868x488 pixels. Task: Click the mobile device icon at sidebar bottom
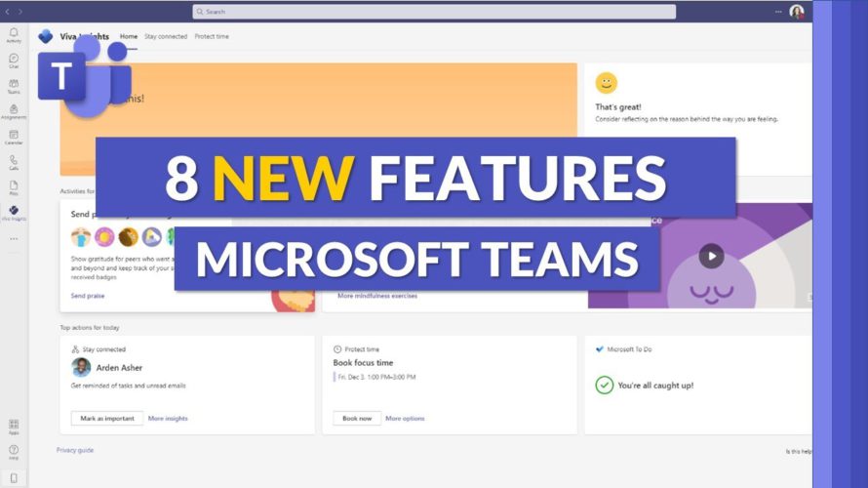14,477
